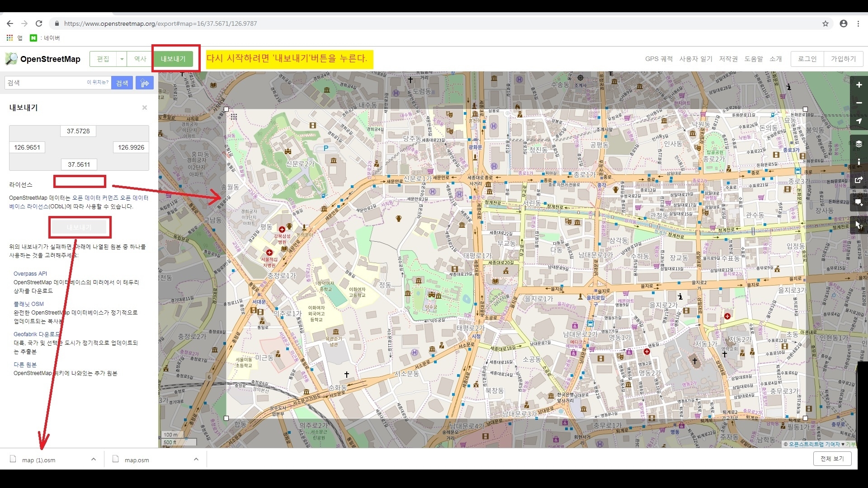Show my location on the map
The height and width of the screenshot is (488, 868).
(859, 121)
